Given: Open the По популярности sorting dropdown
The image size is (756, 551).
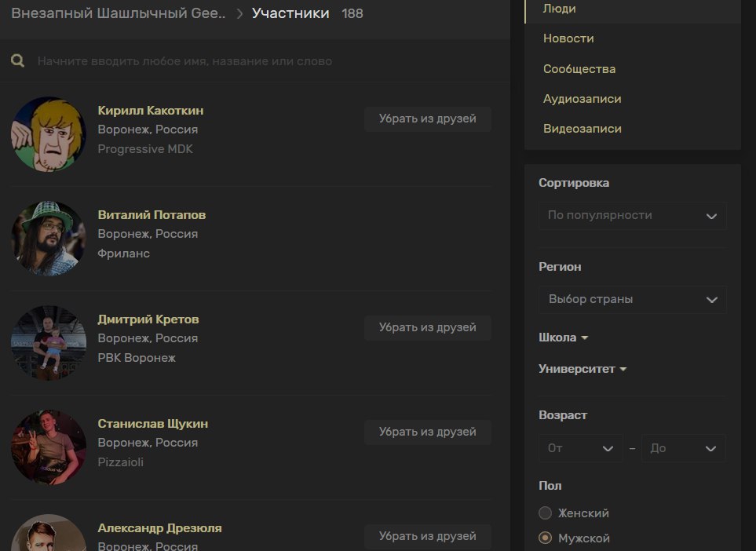Looking at the screenshot, I should coord(632,216).
